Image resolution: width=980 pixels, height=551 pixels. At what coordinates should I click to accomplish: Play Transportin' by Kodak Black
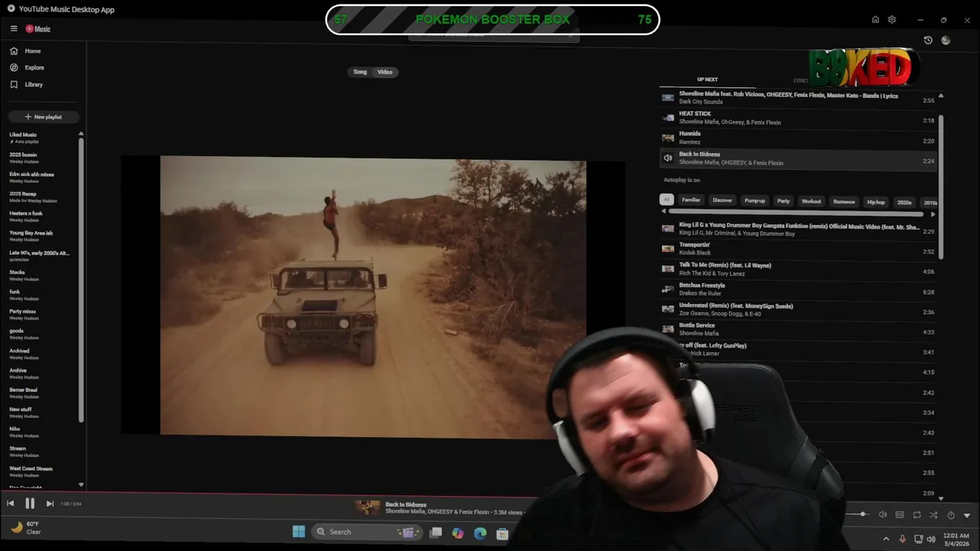[x=797, y=249]
